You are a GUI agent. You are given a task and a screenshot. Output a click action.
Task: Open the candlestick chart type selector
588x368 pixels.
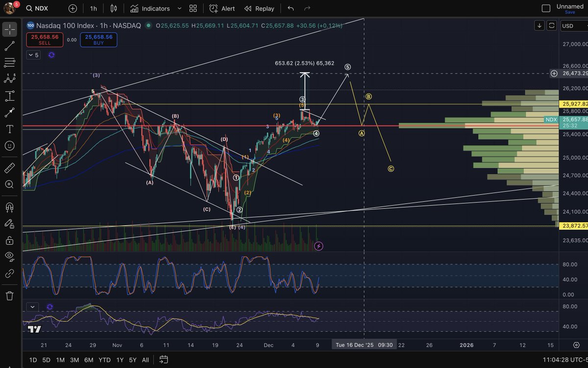[x=114, y=8]
